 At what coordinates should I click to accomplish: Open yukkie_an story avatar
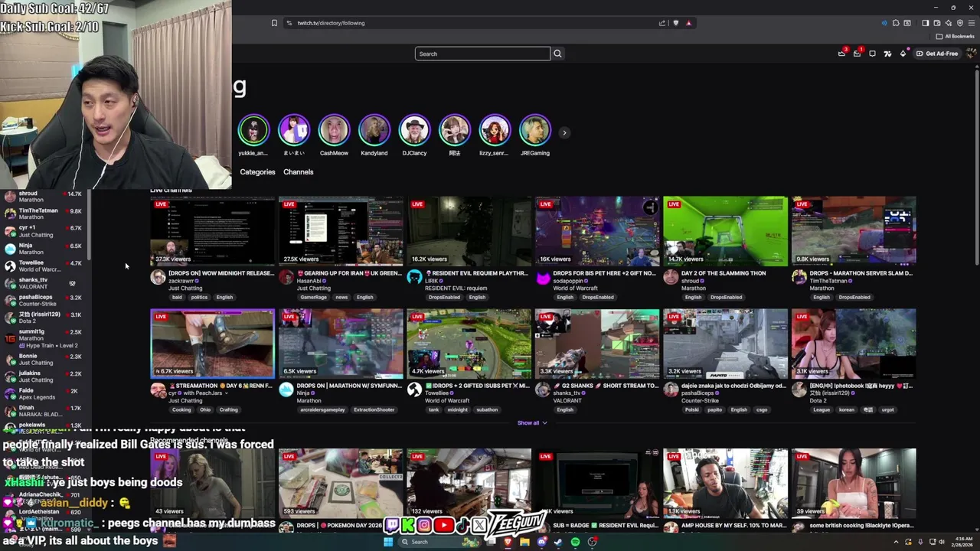253,131
